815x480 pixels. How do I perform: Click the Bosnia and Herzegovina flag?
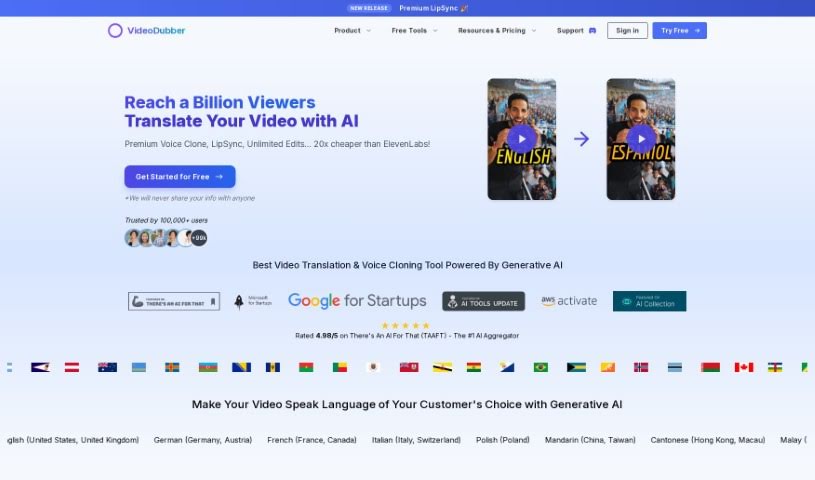coord(241,367)
